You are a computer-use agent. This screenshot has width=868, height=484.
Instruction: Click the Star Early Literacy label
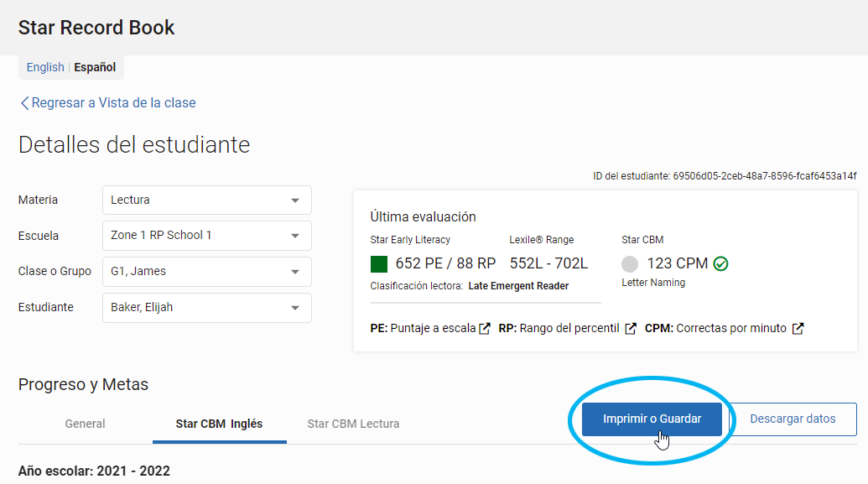pos(410,240)
